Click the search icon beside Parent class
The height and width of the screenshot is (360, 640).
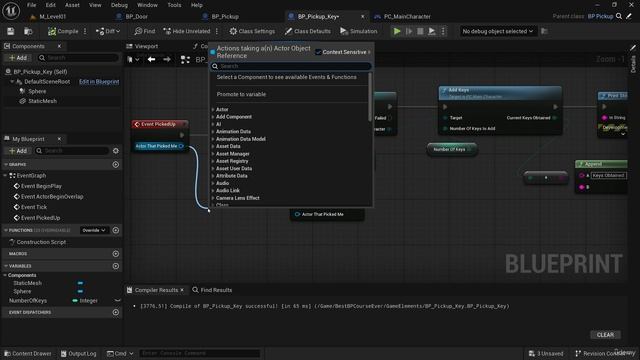[619, 16]
